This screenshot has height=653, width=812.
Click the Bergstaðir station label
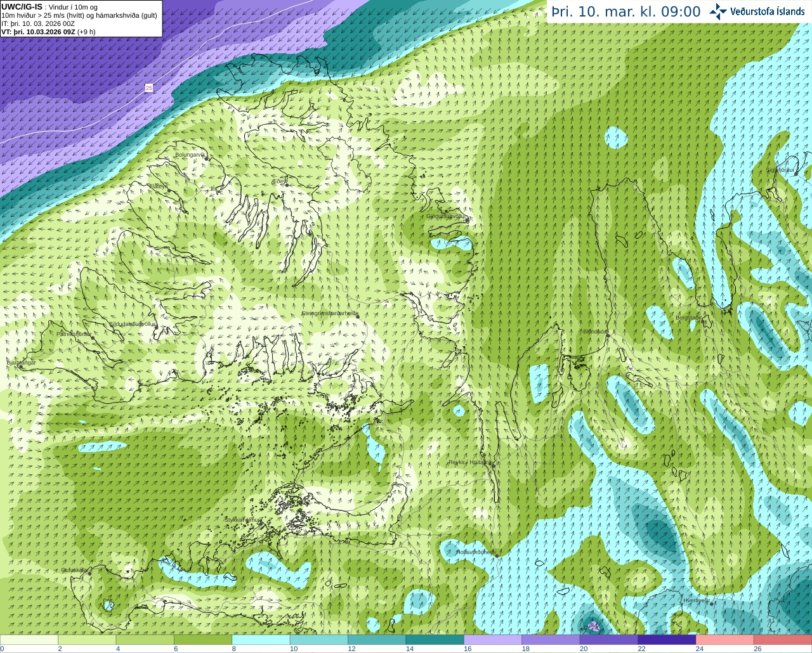tap(688, 318)
